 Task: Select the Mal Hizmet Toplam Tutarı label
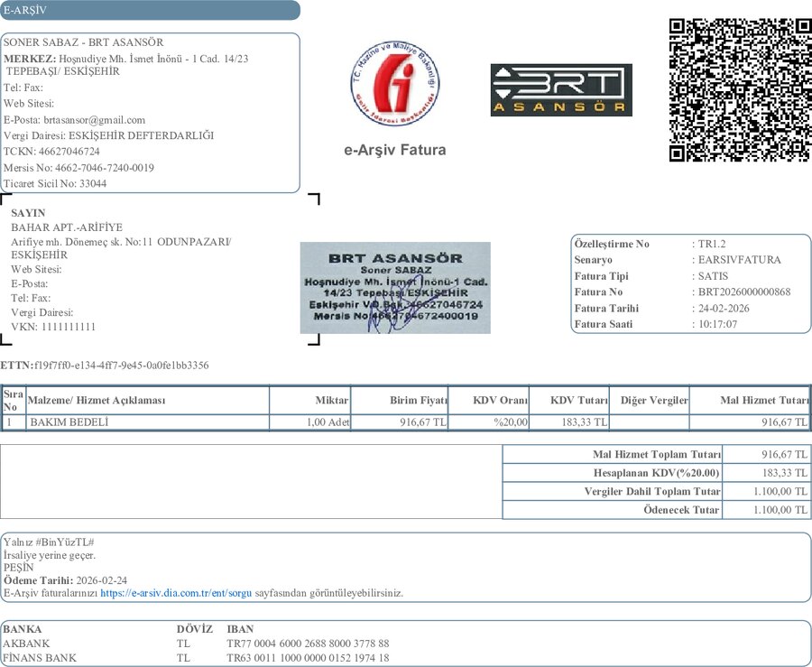pyautogui.click(x=657, y=455)
